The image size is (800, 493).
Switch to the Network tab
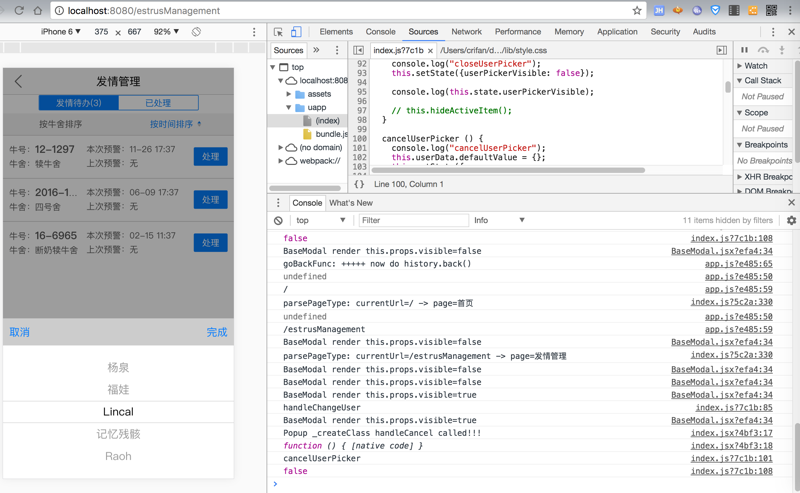click(466, 32)
